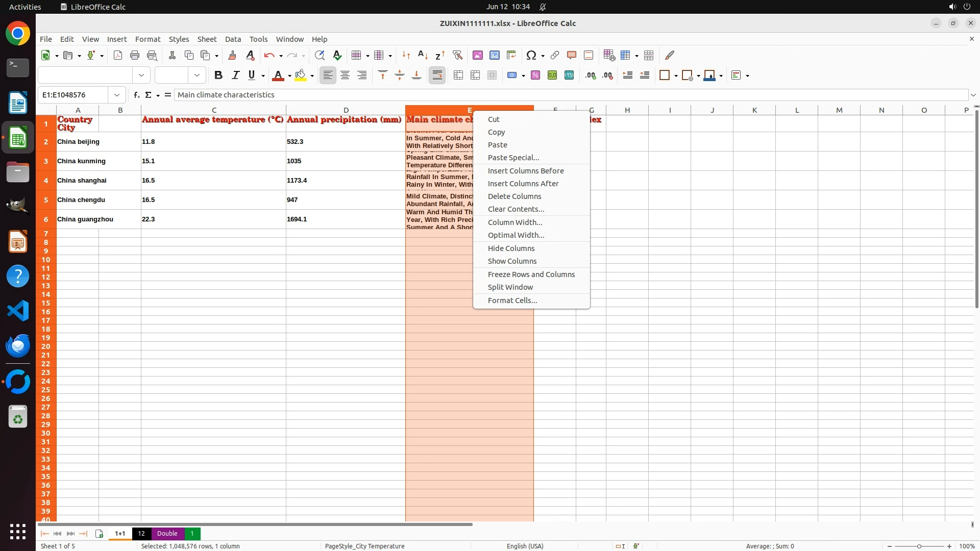Select Format Cells... in context menu
Screen dimensions: 980x551
[512, 300]
